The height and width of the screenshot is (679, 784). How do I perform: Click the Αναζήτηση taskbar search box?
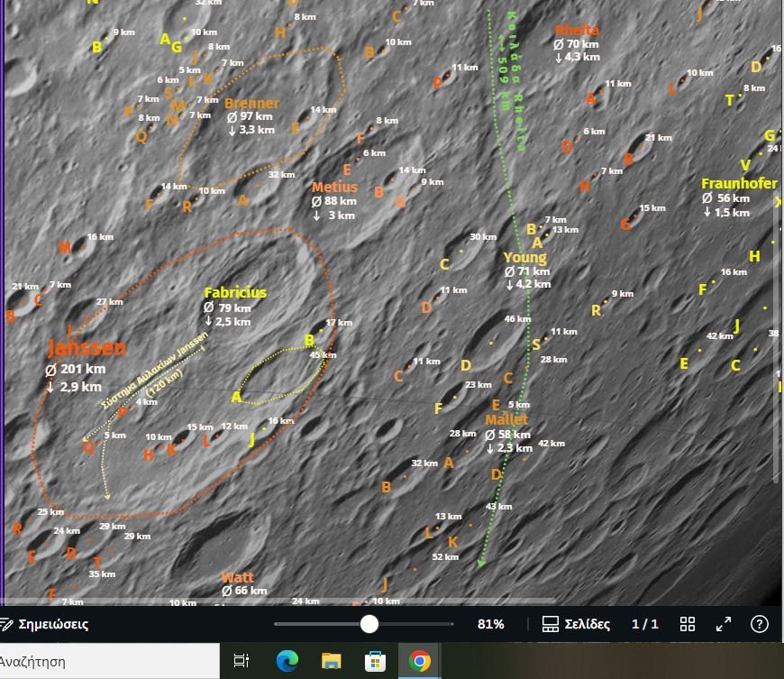tap(90, 661)
